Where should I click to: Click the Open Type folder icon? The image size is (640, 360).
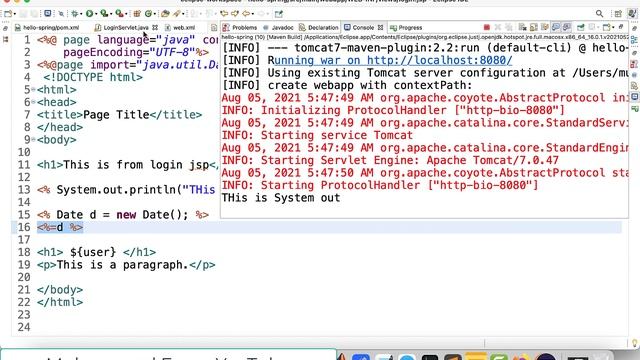click(x=165, y=13)
